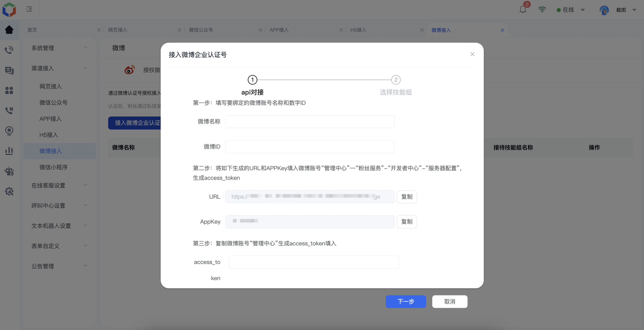Viewport: 644px width, 330px height.
Task: Copy the AppKey with its 复制 button
Action: [407, 222]
